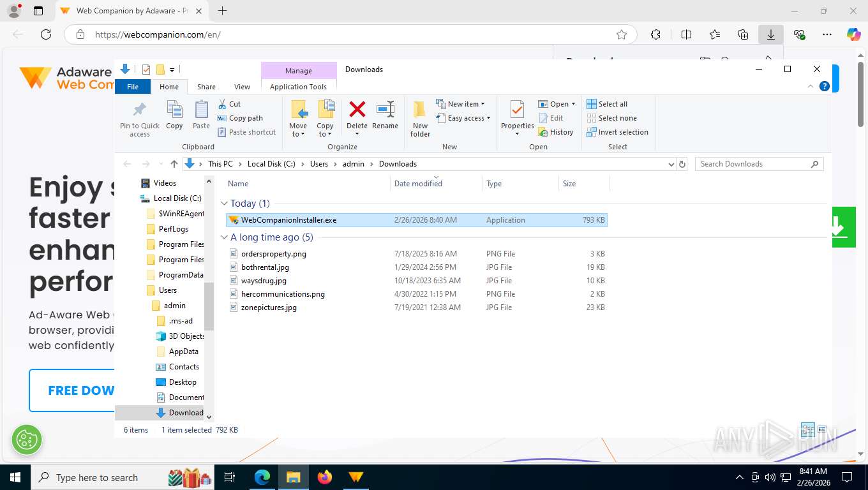Open the File tab
The height and width of the screenshot is (490, 868).
(x=133, y=87)
